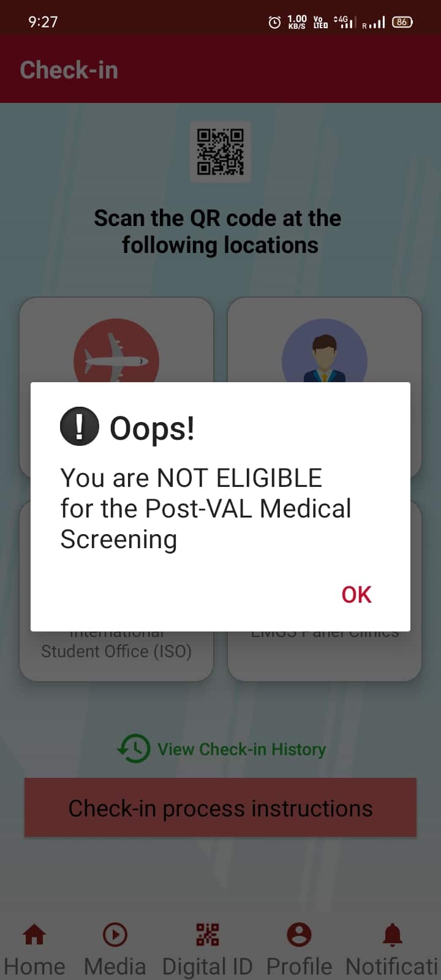Tap the alarm clock status icon
The height and width of the screenshot is (980, 441).
coord(275,23)
